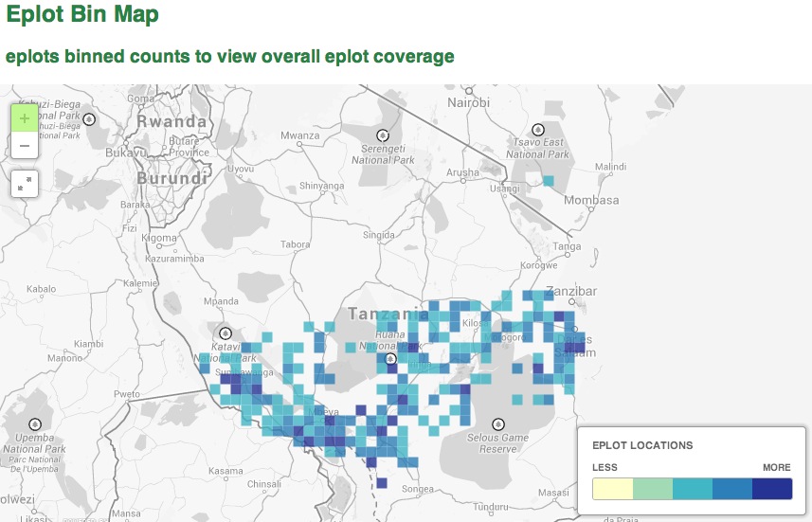This screenshot has height=522, width=812.
Task: Click the isolated teal bin near Tsavo East
Action: (549, 181)
